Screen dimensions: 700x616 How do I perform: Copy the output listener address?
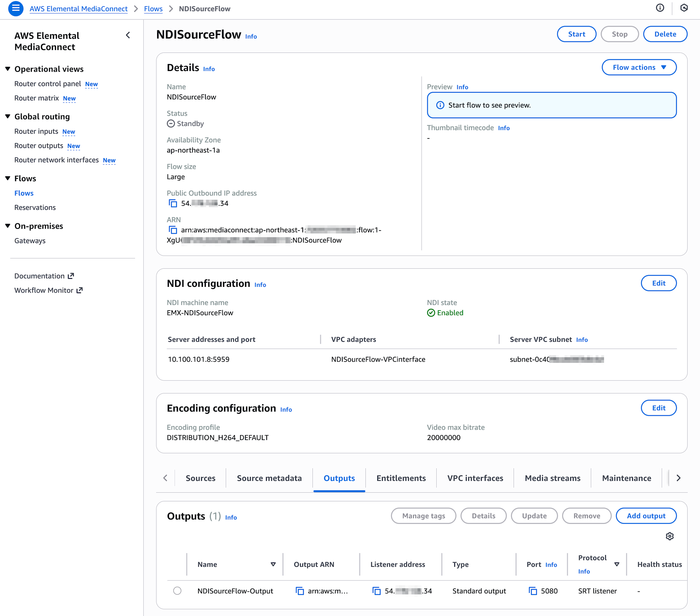pyautogui.click(x=377, y=591)
